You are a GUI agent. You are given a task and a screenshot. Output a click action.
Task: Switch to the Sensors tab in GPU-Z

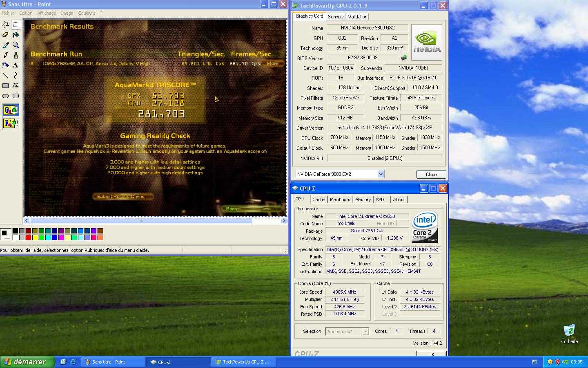[x=336, y=17]
